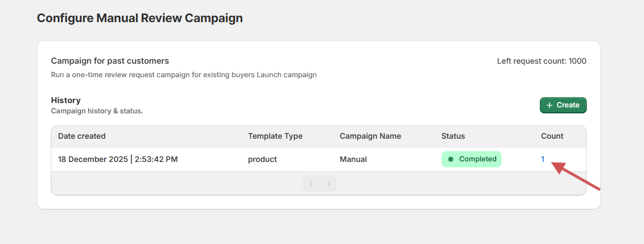Image resolution: width=644 pixels, height=244 pixels.
Task: Click the green dot in Completed badge
Action: coord(451,159)
